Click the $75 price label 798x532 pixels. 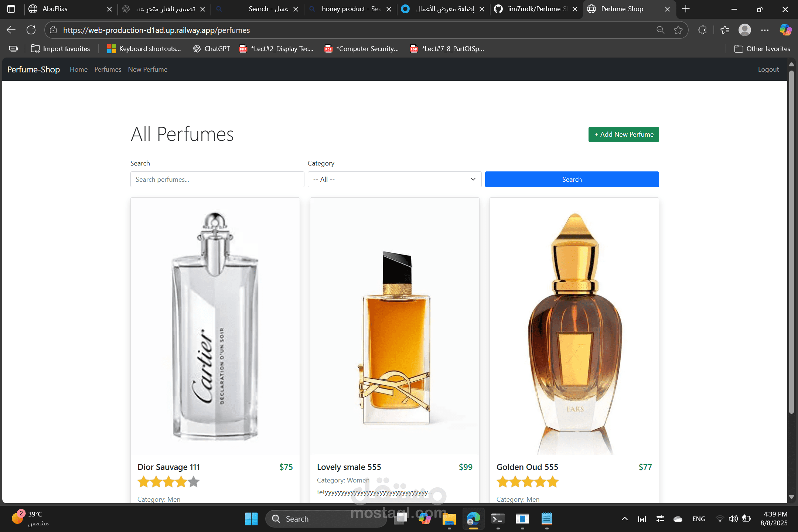tap(286, 467)
